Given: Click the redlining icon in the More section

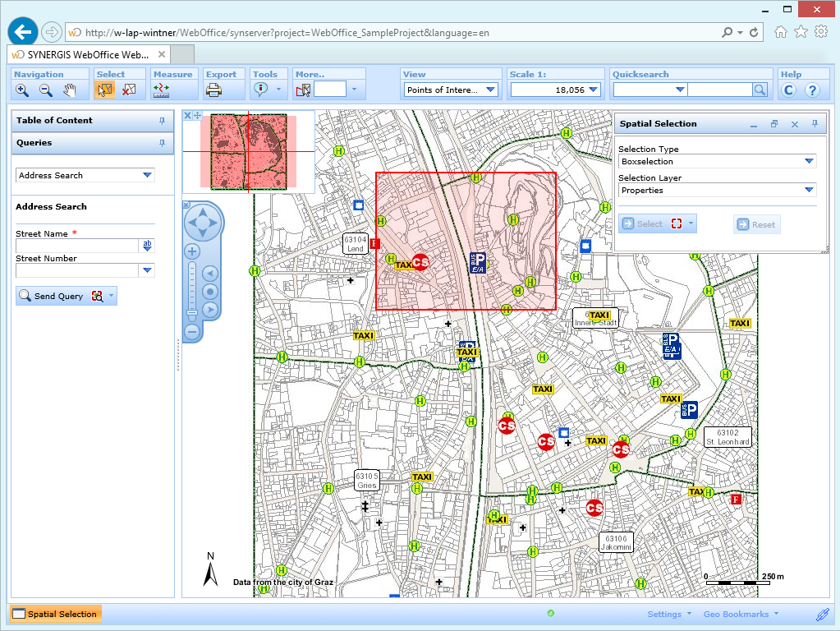Looking at the screenshot, I should (302, 90).
